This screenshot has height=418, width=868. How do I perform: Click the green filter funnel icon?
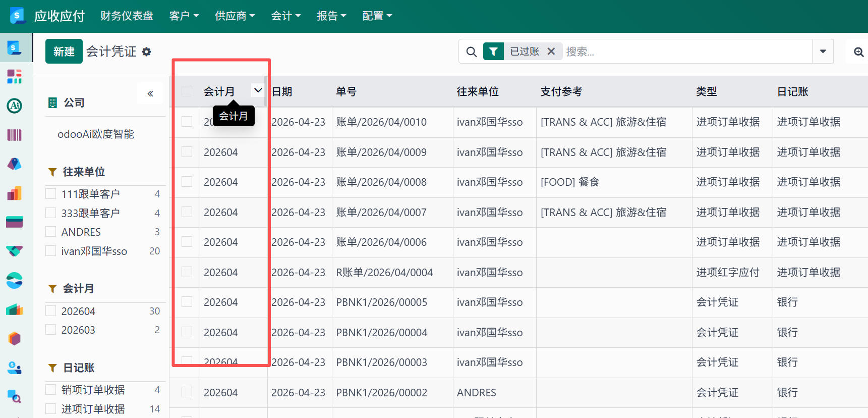493,51
